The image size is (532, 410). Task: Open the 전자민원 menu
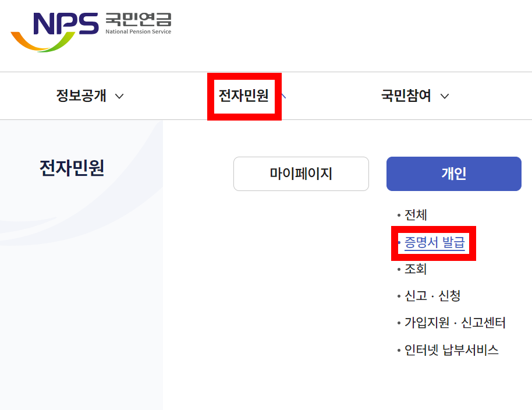pos(244,96)
